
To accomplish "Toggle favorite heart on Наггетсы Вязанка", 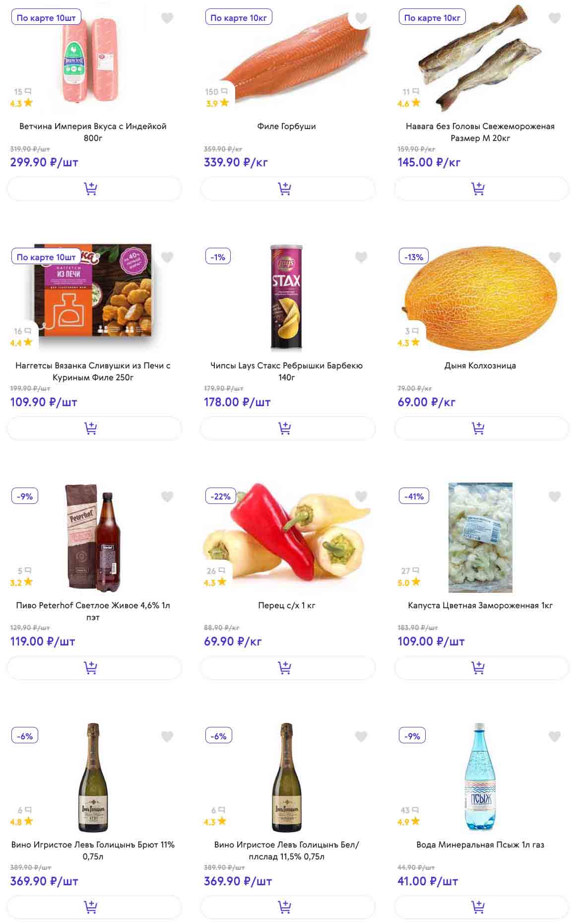I will coord(167,257).
